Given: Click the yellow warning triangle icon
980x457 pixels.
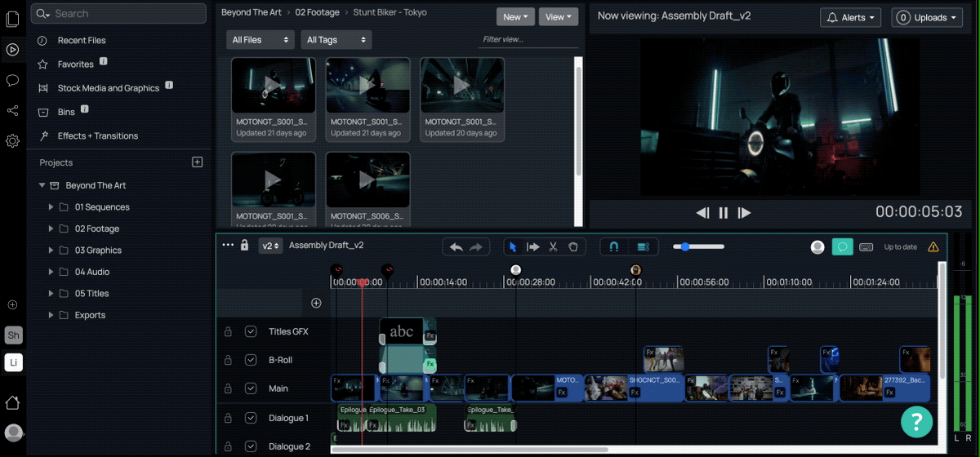Looking at the screenshot, I should coord(933,246).
